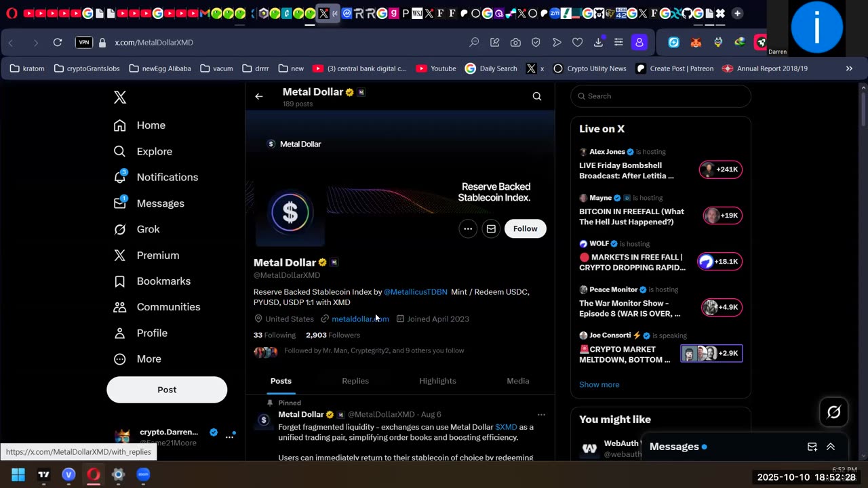Click the camera snapshot icon in toolbar
Image resolution: width=868 pixels, height=488 pixels.
515,42
